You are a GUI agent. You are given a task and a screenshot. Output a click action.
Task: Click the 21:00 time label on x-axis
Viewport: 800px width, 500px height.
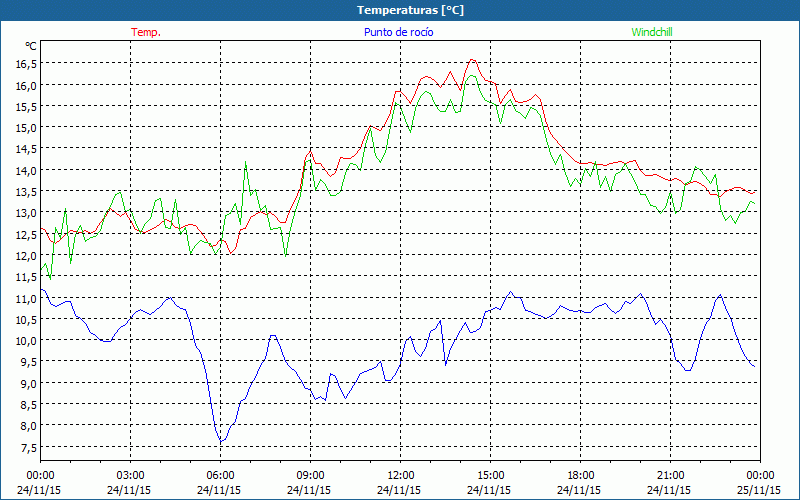(670, 476)
